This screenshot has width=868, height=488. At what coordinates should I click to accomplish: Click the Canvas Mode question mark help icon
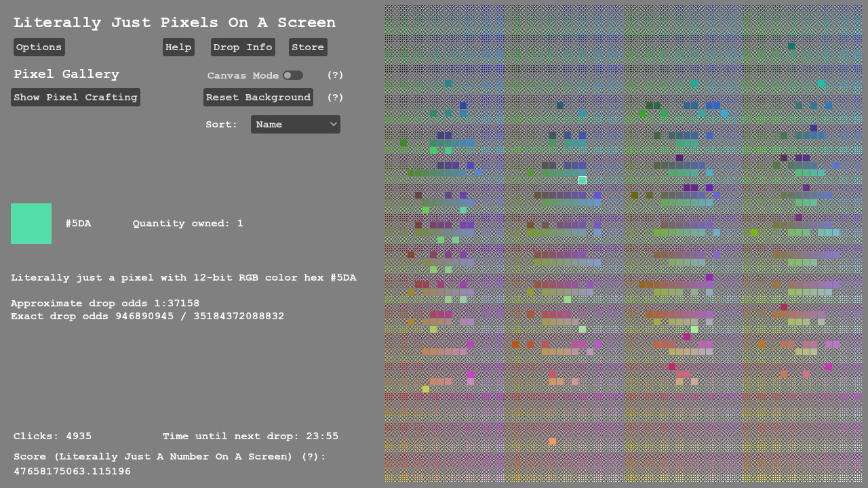[335, 75]
